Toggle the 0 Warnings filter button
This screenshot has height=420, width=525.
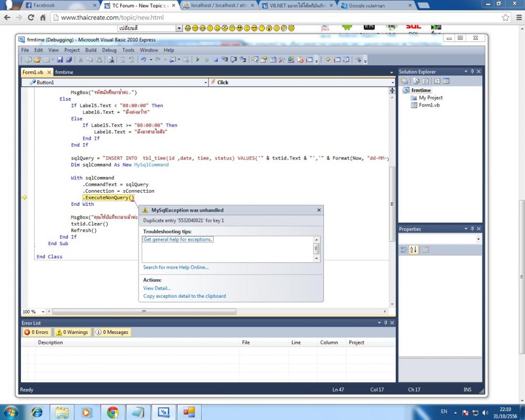pyautogui.click(x=72, y=332)
